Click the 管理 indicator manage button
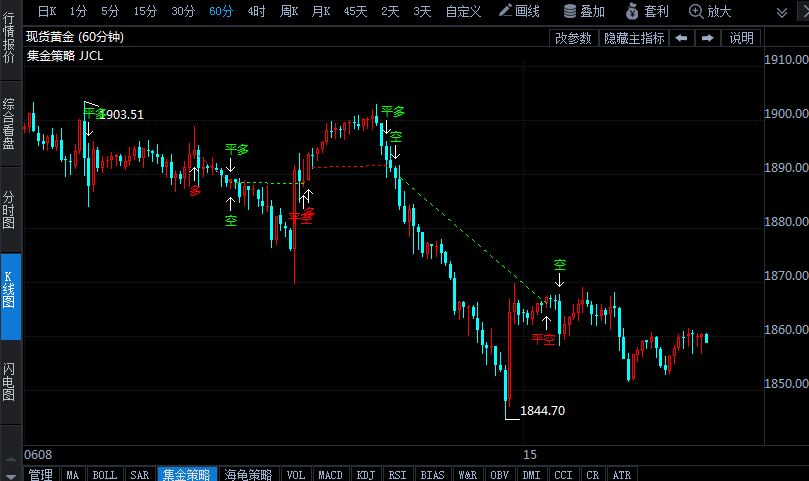 click(40, 474)
